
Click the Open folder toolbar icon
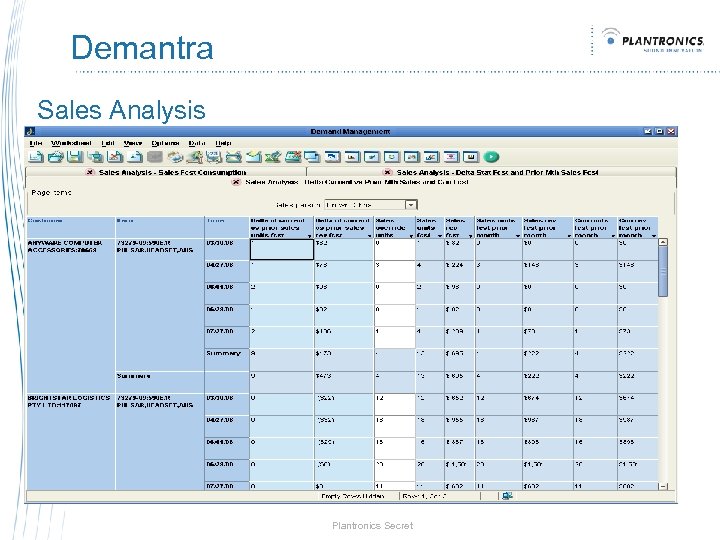(56, 157)
